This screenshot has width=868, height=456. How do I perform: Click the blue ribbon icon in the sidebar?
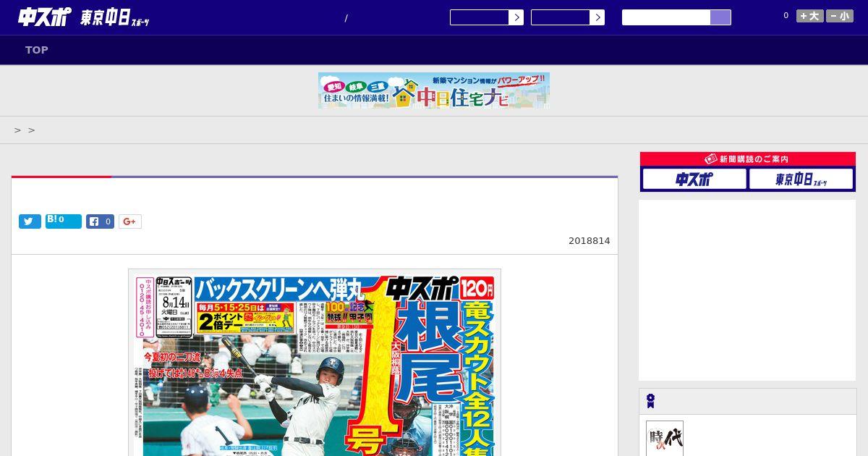tap(651, 401)
